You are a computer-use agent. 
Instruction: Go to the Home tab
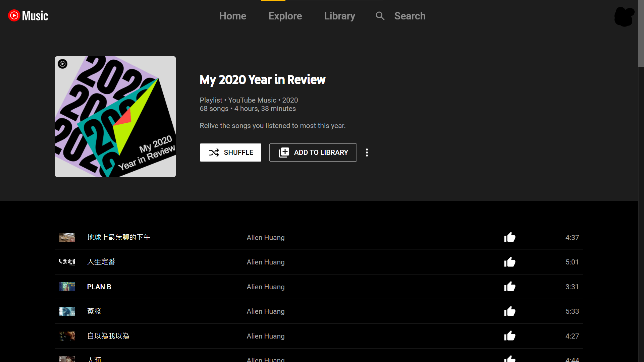point(233,16)
